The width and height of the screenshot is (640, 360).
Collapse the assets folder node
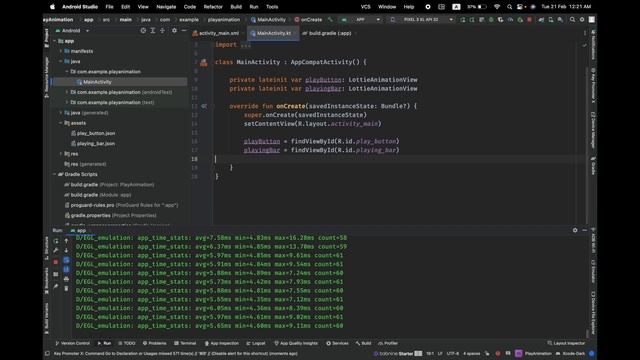tap(61, 123)
